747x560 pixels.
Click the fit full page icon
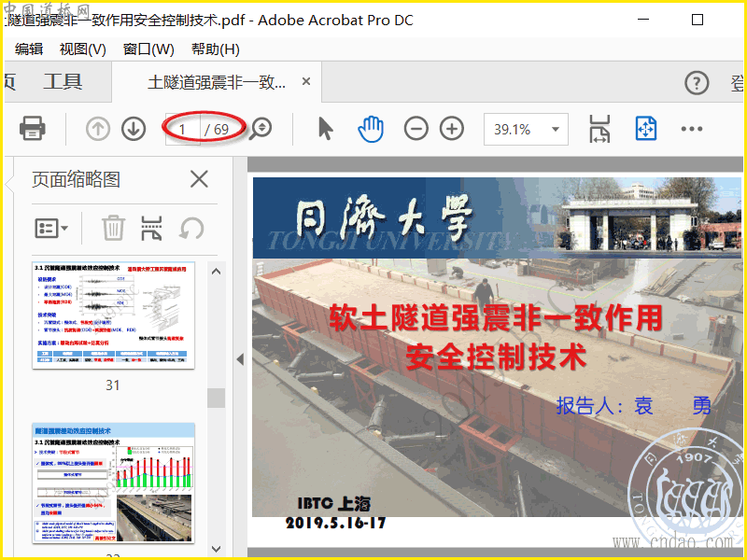click(x=646, y=129)
